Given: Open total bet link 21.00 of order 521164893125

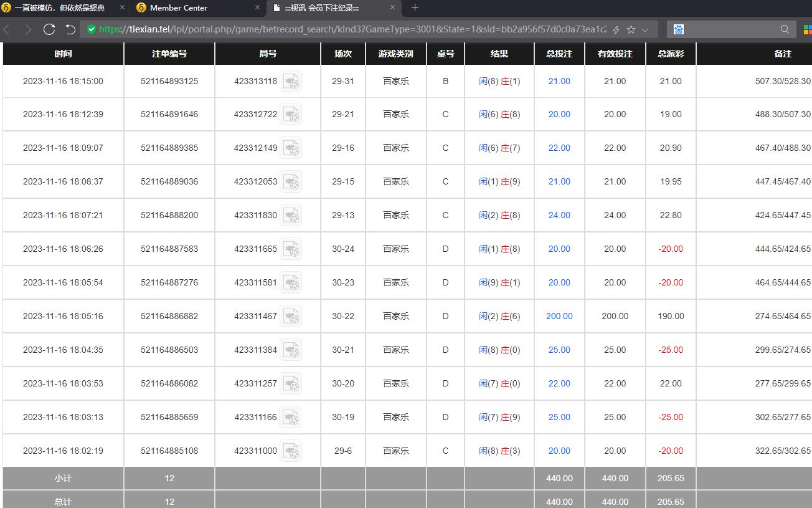Looking at the screenshot, I should [x=559, y=81].
